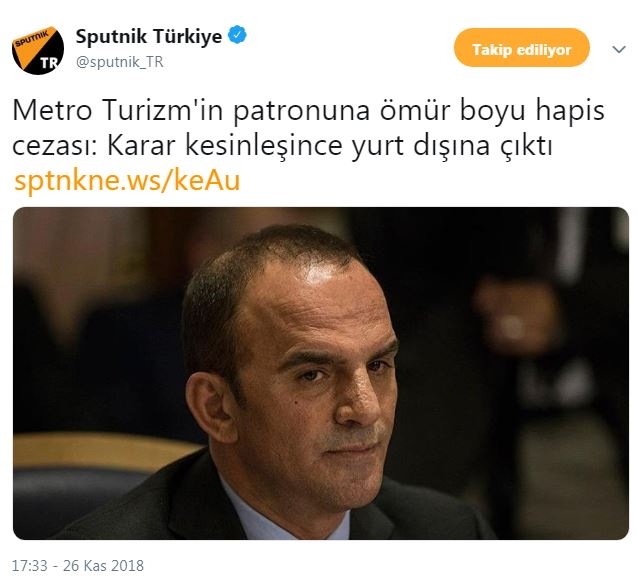This screenshot has height=586, width=638.
Task: Open the Sputnik TR profile avatar
Action: pyautogui.click(x=38, y=50)
